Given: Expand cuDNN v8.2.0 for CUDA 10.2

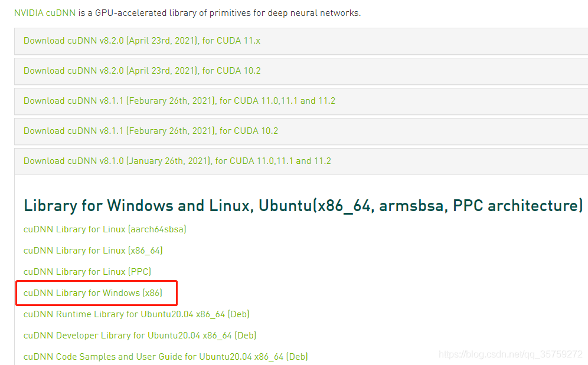Looking at the screenshot, I should click(142, 71).
